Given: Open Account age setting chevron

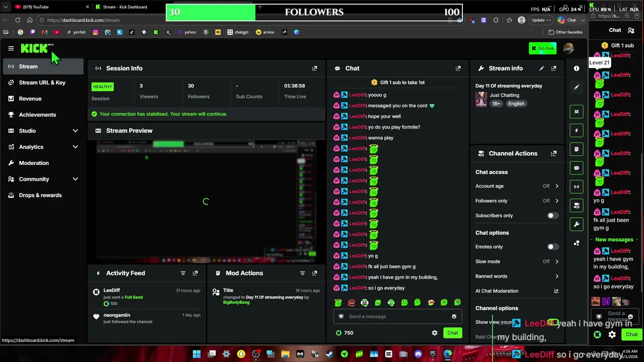Looking at the screenshot, I should pos(556,186).
